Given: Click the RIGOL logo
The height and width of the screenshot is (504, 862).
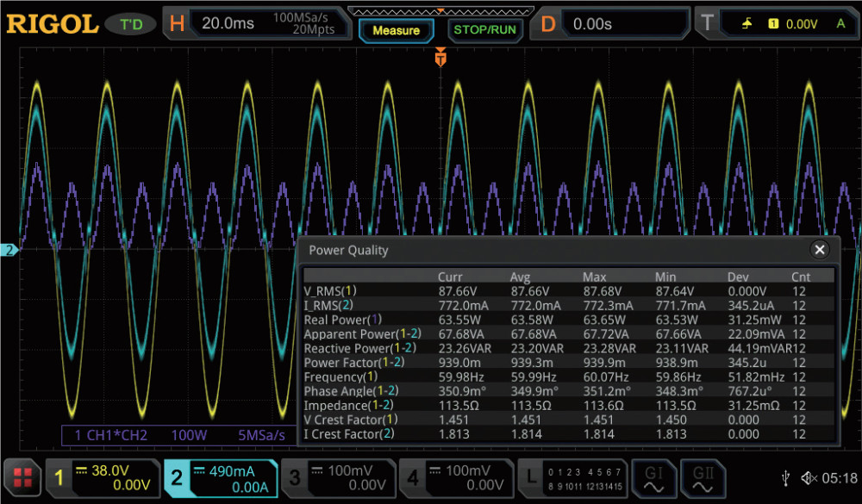Looking at the screenshot, I should click(x=53, y=24).
